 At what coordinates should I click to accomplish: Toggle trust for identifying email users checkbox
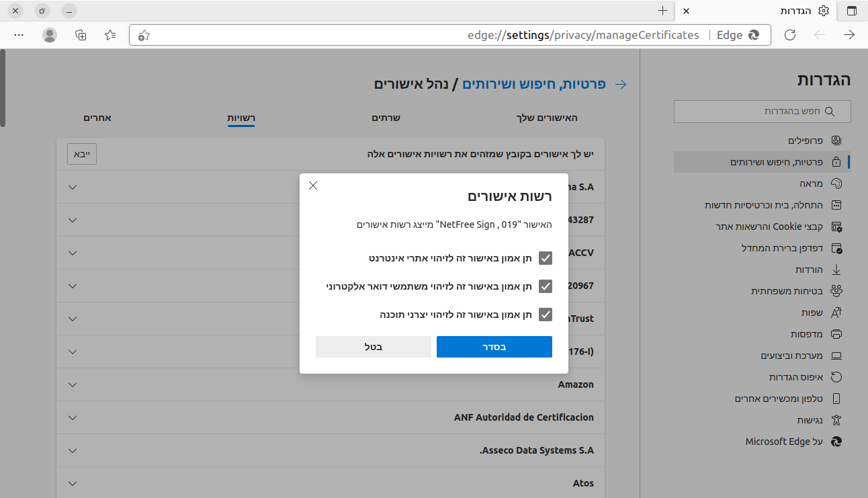546,286
